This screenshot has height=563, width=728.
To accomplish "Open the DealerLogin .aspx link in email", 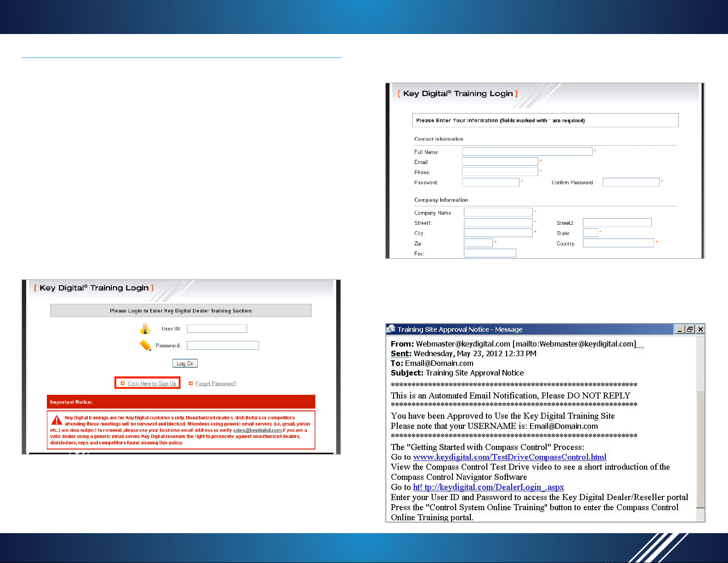I will pos(488,487).
